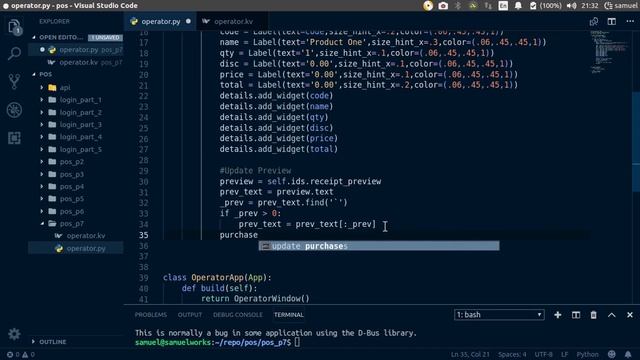Viewport: 640px width, 360px height.
Task: Open notifications bell in status bar
Action: point(628,354)
